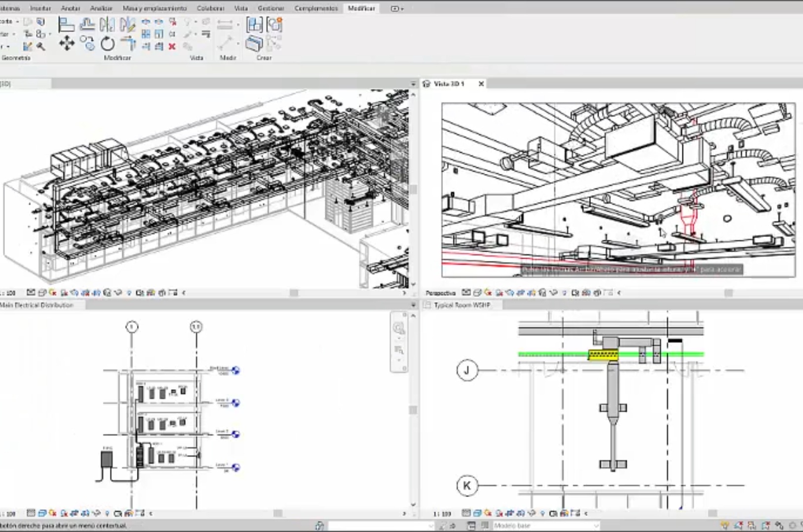Toggle reveal hidden elements lightbulb in perspective view
Viewport: 803px width, 532px height.
click(564, 293)
